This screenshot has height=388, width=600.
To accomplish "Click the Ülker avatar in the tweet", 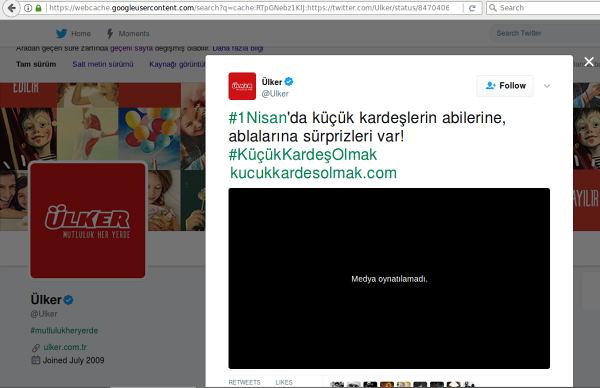I will (242, 86).
